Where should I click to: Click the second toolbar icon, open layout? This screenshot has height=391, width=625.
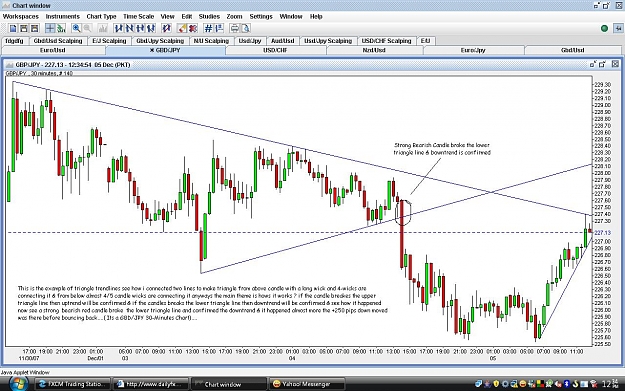tap(24, 28)
